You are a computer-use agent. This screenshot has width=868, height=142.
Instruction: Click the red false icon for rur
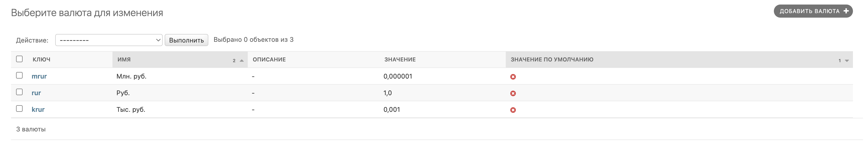[513, 93]
